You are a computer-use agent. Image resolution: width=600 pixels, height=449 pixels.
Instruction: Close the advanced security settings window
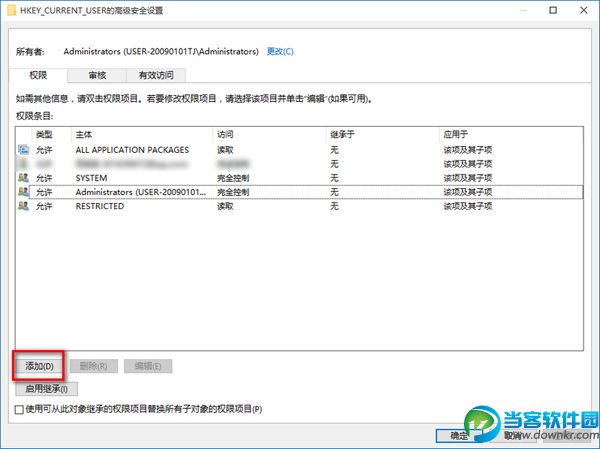[x=584, y=10]
